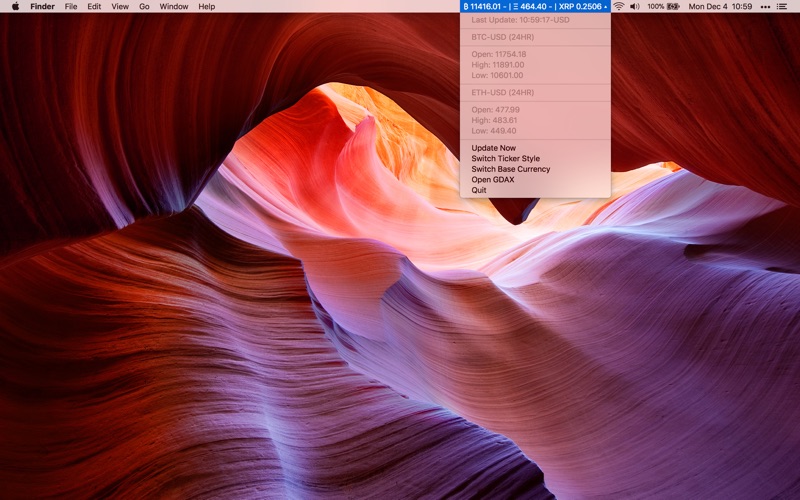Open the Help menu
800x500 pixels.
(x=206, y=6)
